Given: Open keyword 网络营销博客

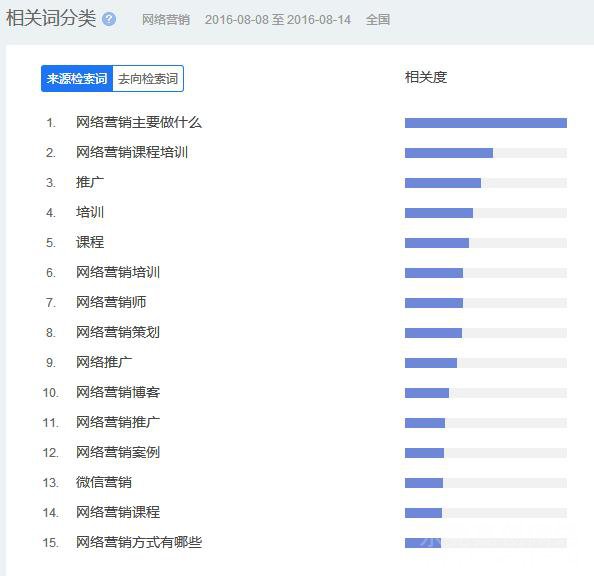Looking at the screenshot, I should (118, 392).
